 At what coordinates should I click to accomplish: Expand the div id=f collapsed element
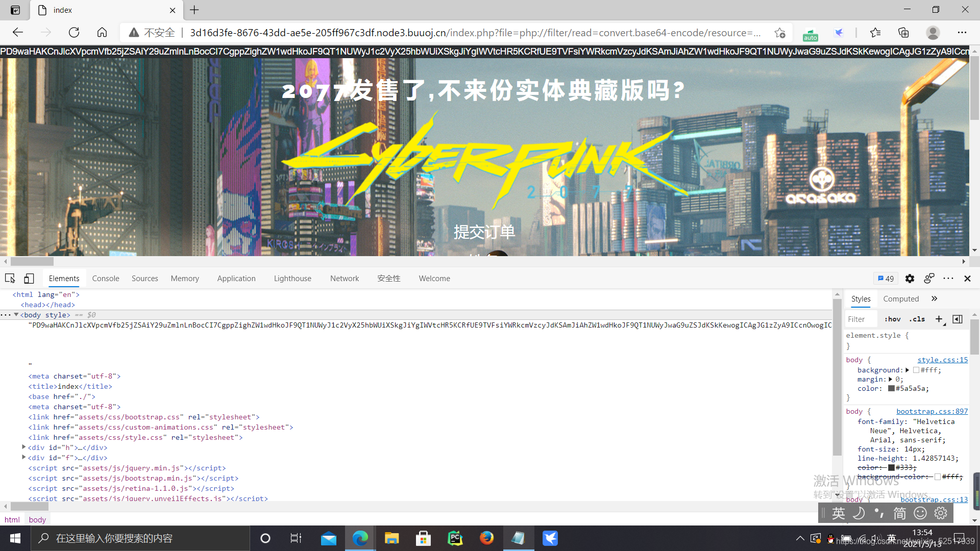[x=23, y=458]
